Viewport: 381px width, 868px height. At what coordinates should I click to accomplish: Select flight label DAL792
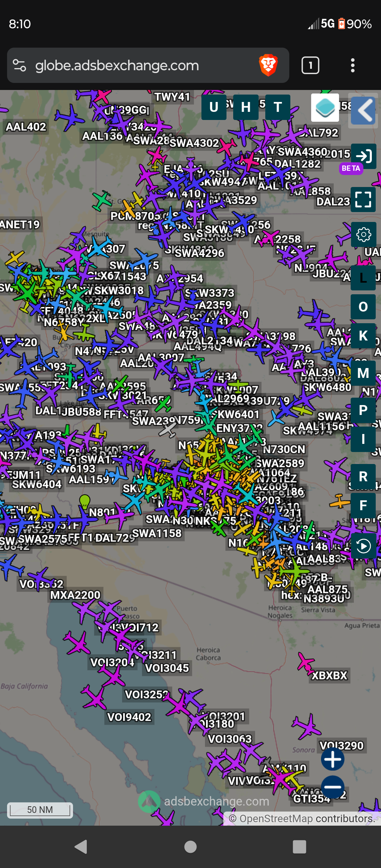point(318,133)
